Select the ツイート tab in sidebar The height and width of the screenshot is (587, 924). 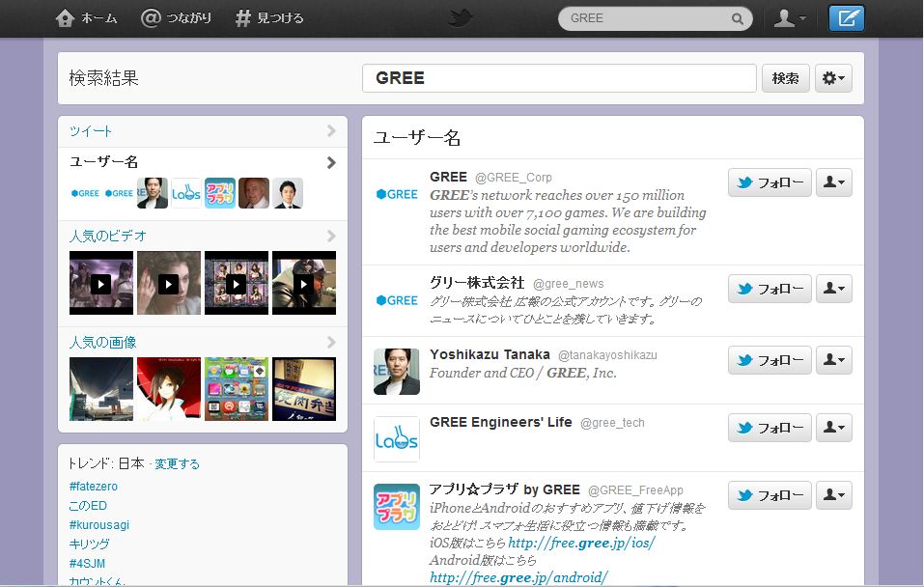pyautogui.click(x=90, y=131)
